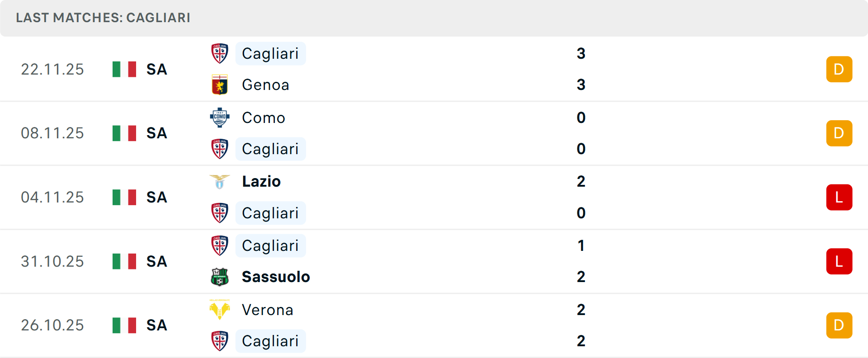Click draw badge for the Verona match
The width and height of the screenshot is (868, 358).
point(839,325)
